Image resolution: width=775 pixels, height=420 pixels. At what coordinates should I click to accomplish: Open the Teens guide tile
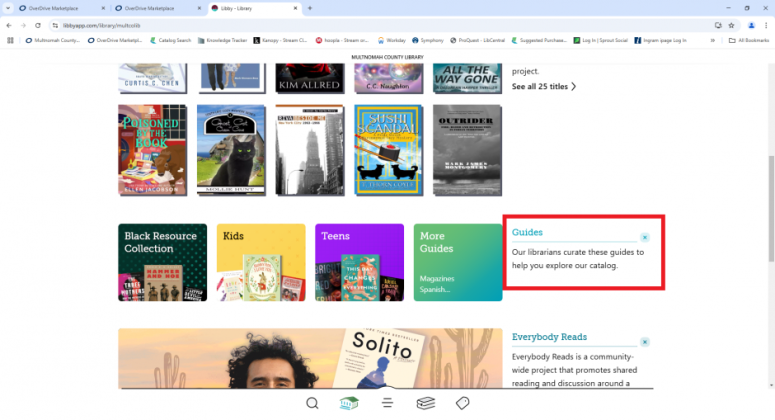coord(359,262)
